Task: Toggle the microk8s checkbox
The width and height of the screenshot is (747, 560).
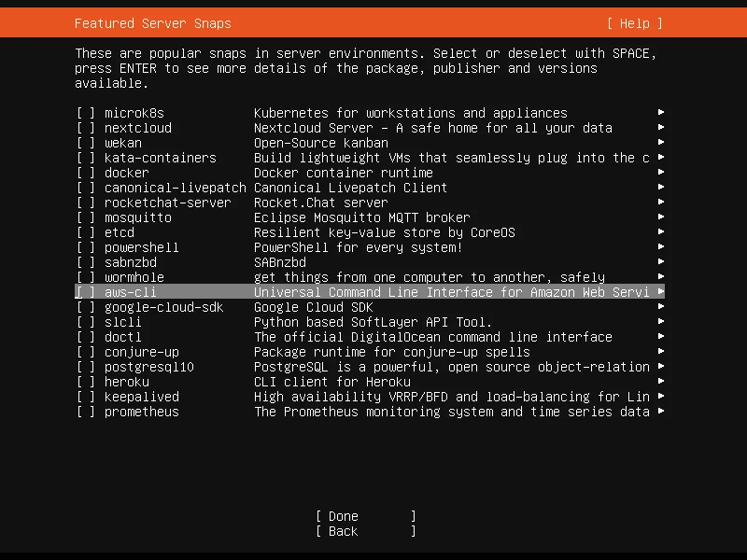Action: [86, 113]
